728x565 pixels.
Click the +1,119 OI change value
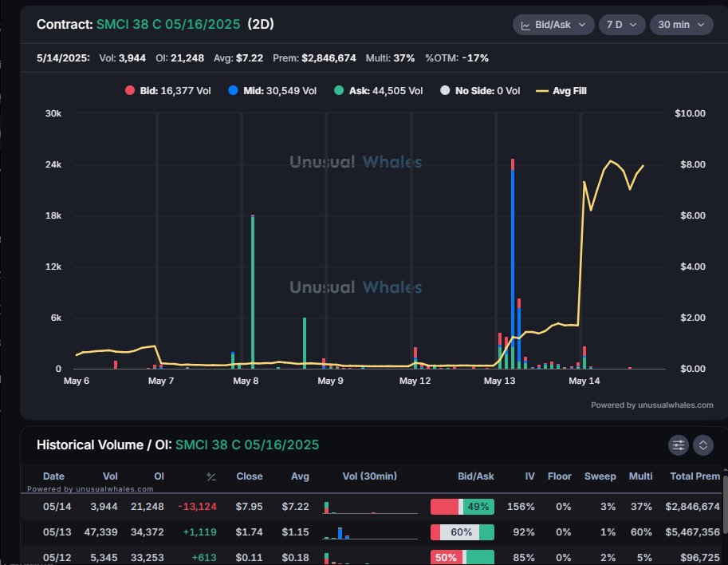[x=199, y=532]
